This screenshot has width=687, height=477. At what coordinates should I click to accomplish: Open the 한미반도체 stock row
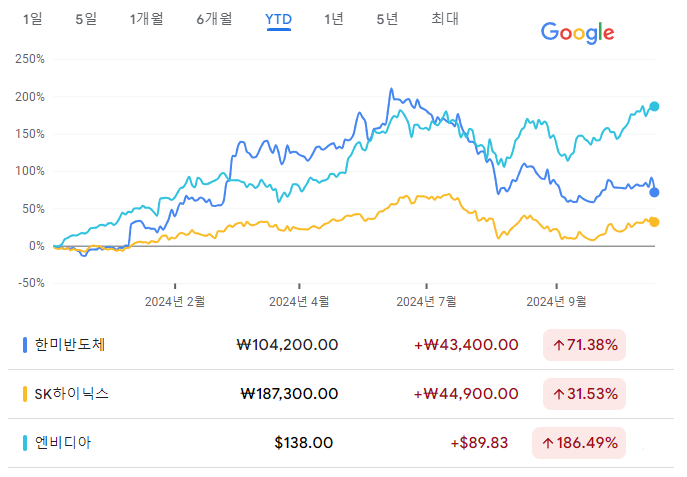pos(341,345)
